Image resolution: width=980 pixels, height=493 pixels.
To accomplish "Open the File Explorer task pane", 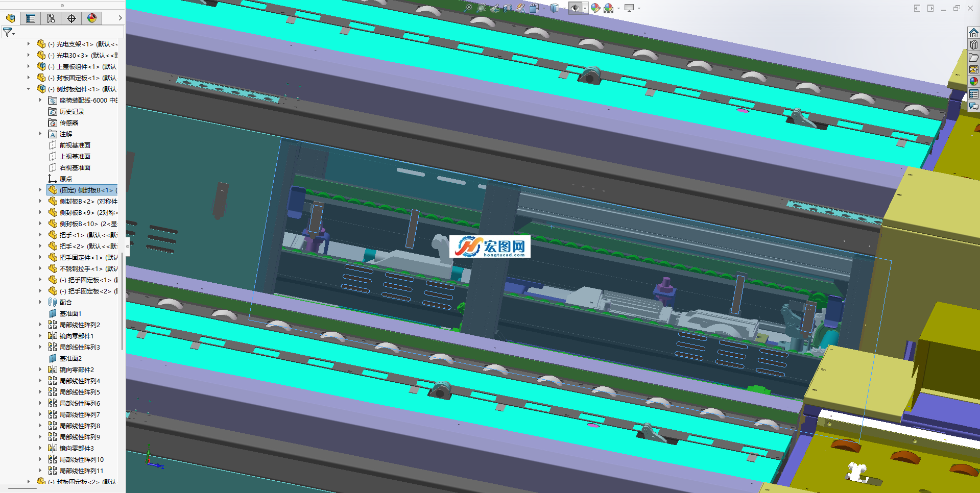I will click(974, 57).
